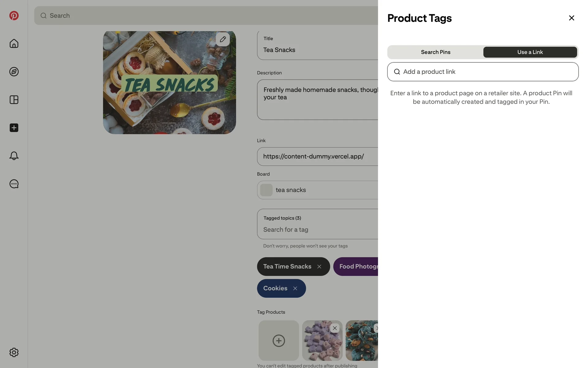The image size is (588, 368).
Task: Close the Product Tags panel
Action: tap(571, 18)
